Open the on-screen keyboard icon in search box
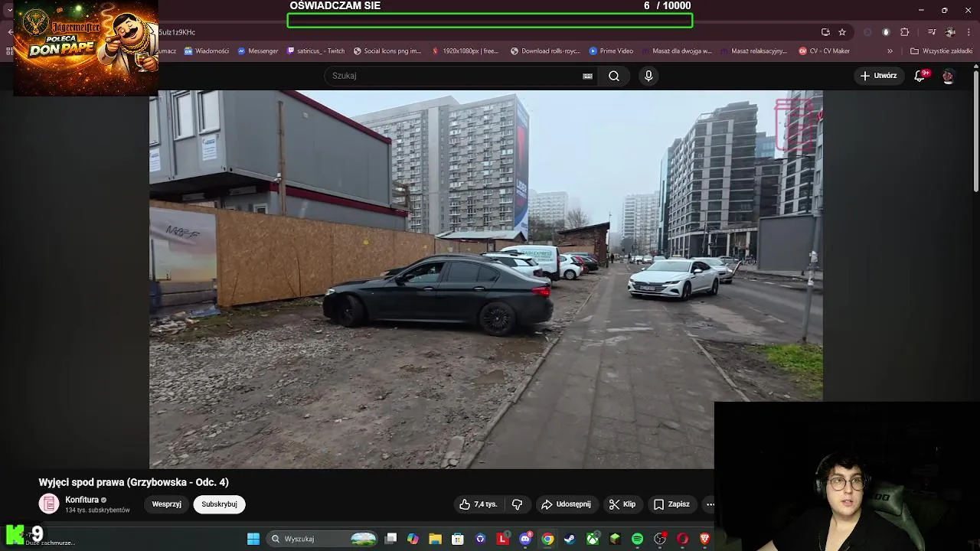Image resolution: width=980 pixels, height=551 pixels. point(587,76)
